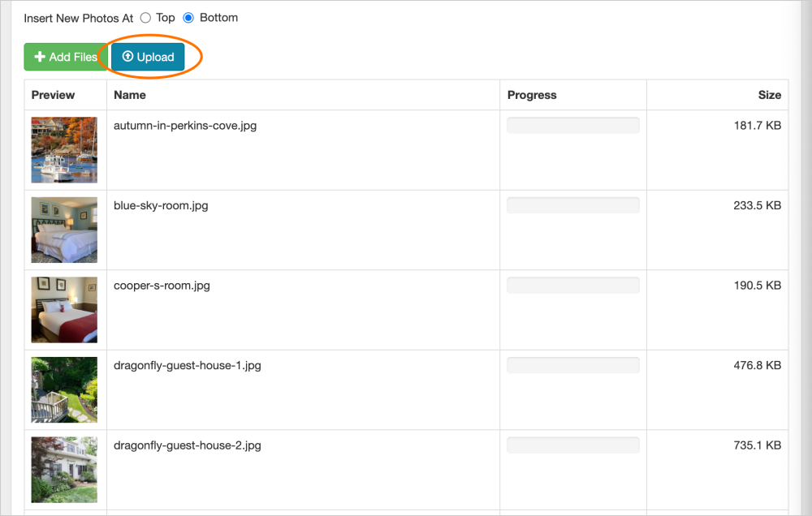Click the green Add Files button
812x516 pixels.
pyautogui.click(x=65, y=57)
